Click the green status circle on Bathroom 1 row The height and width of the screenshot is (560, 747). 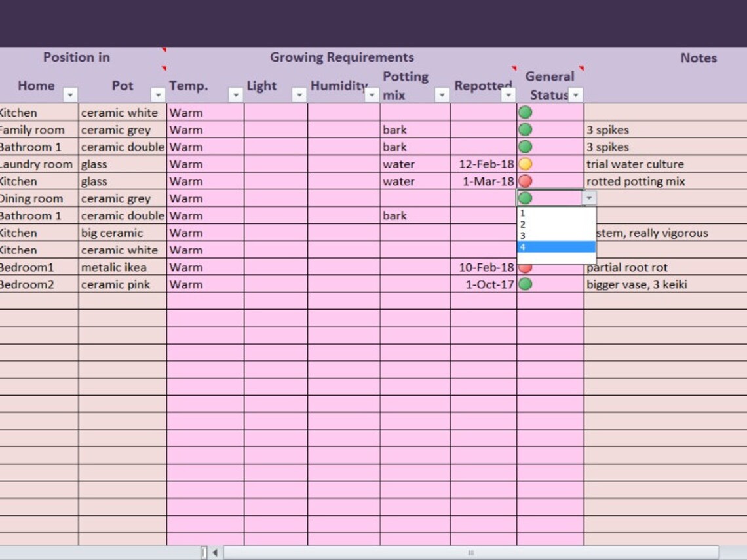click(x=524, y=146)
